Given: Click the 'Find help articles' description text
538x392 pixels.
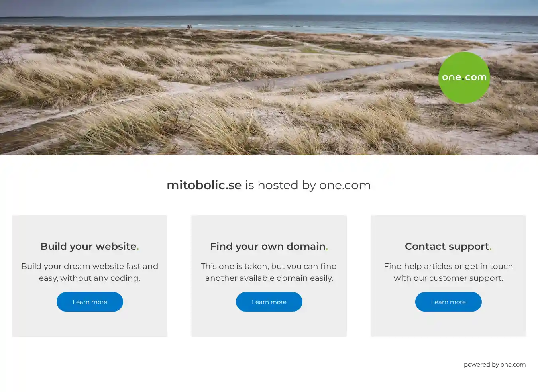Looking at the screenshot, I should pyautogui.click(x=448, y=272).
